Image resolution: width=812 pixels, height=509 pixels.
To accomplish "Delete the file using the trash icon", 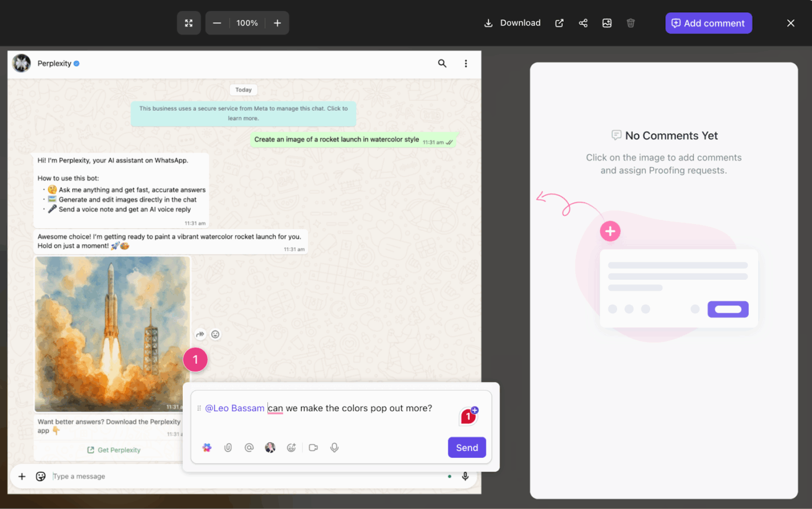I will coord(630,23).
